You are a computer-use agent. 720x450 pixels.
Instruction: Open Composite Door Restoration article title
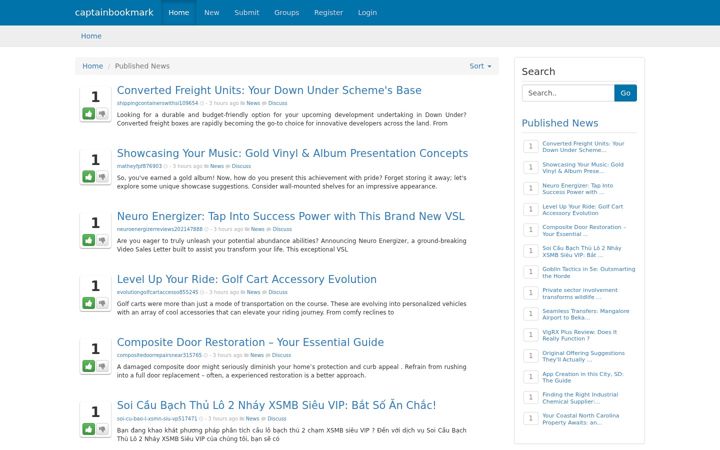[x=250, y=342]
